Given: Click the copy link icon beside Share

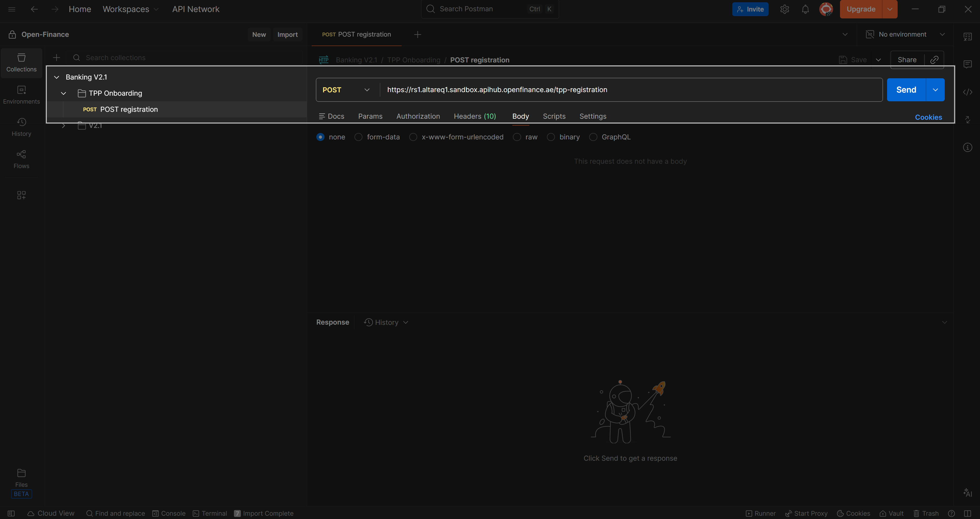Looking at the screenshot, I should 934,60.
